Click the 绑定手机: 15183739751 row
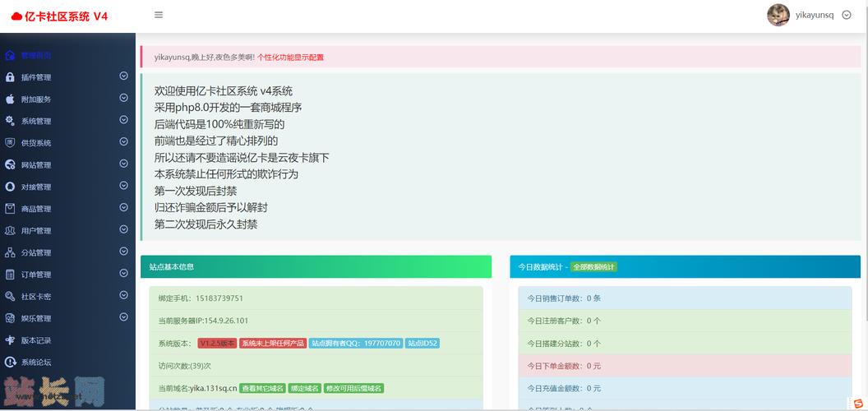This screenshot has height=411, width=868. click(x=316, y=298)
